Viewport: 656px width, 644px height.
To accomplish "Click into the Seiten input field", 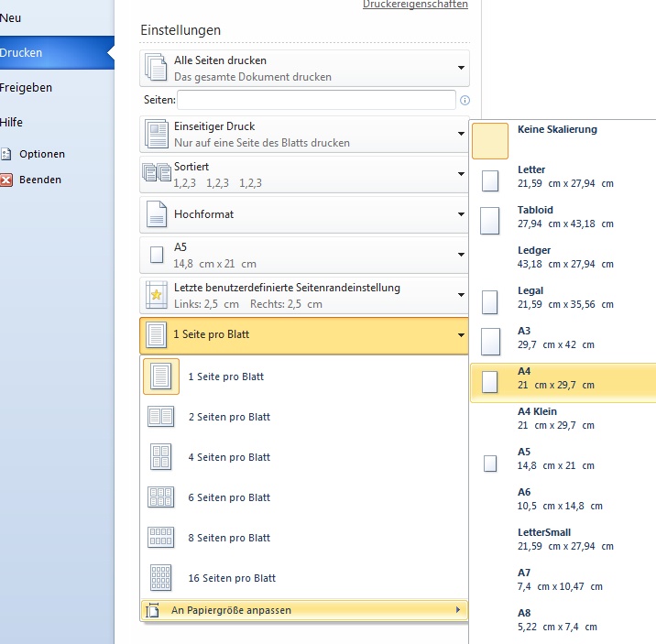I will point(316,100).
